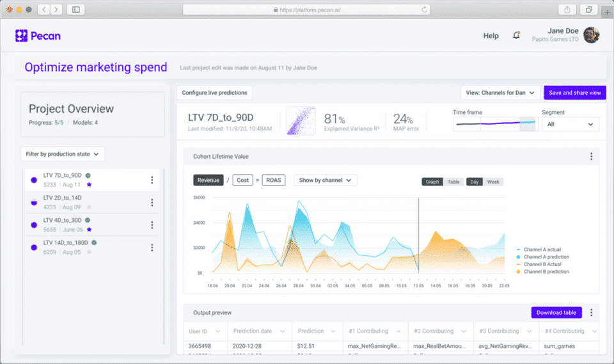This screenshot has height=364, width=614.
Task: Toggle the browser sidebar icon
Action: coord(76,10)
